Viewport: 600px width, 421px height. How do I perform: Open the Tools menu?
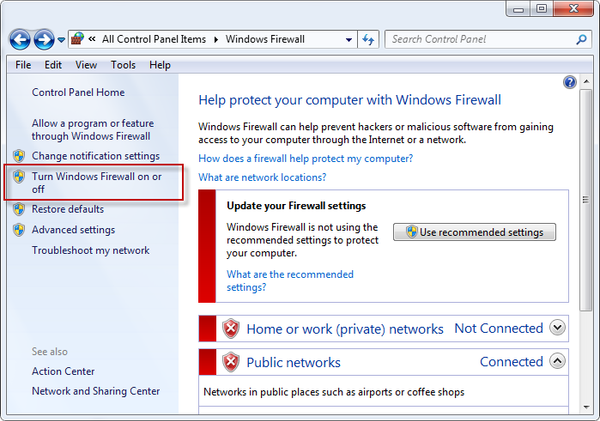[123, 65]
